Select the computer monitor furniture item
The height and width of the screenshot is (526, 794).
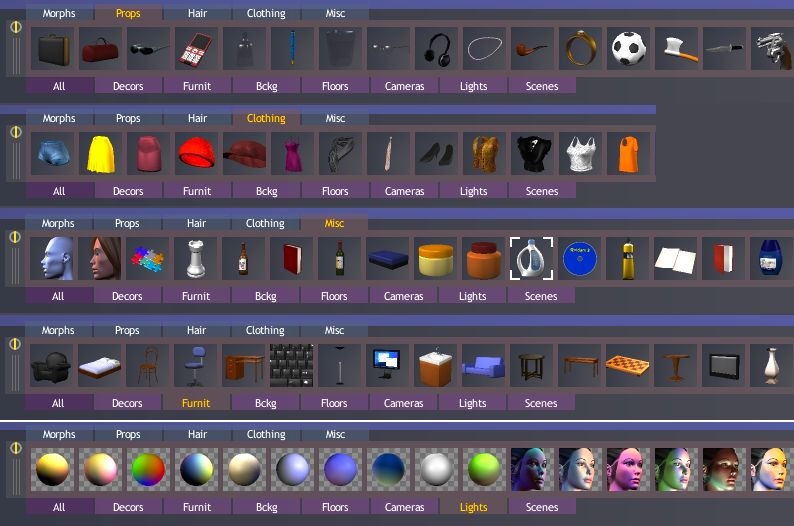[387, 366]
